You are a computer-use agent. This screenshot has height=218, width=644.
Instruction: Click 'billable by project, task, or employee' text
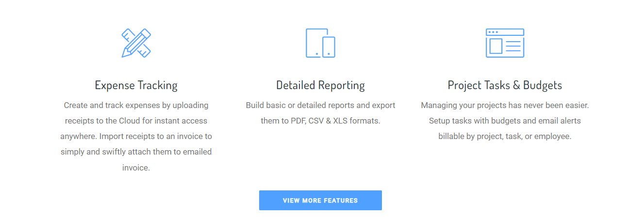coord(505,137)
